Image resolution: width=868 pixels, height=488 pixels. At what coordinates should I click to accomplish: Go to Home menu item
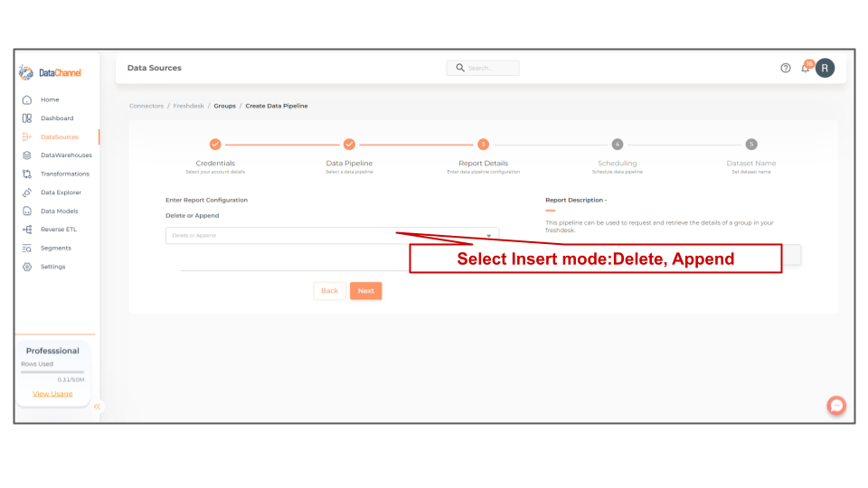coord(50,99)
